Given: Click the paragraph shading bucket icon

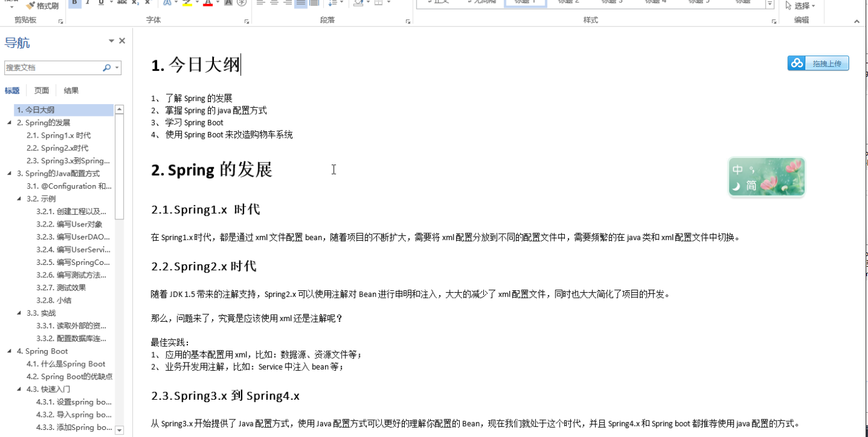Looking at the screenshot, I should point(357,2).
